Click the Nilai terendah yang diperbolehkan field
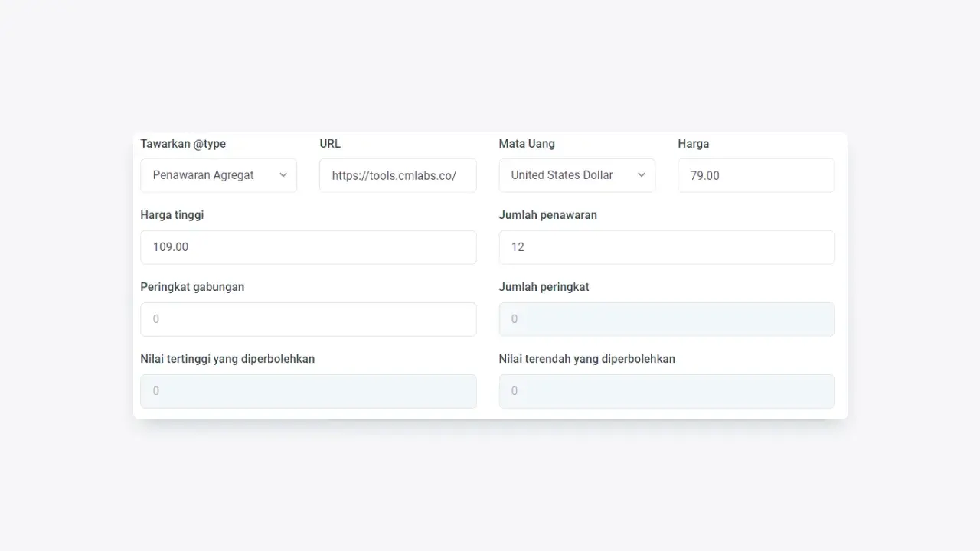This screenshot has width=980, height=551. 666,391
